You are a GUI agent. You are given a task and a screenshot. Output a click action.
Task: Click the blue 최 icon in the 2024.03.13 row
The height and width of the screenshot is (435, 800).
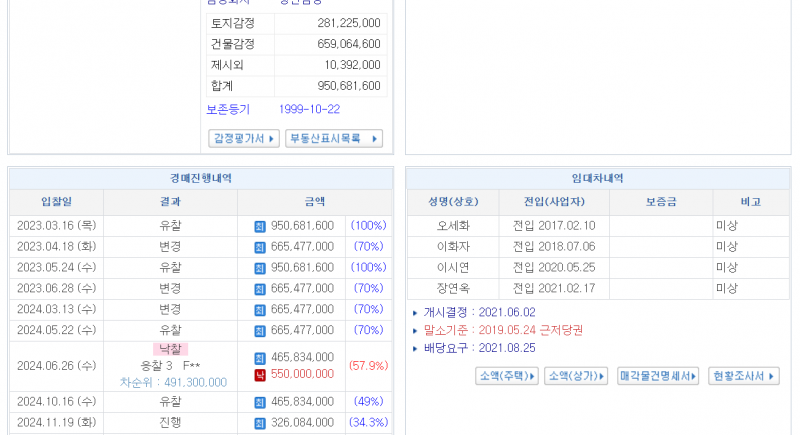click(x=260, y=310)
